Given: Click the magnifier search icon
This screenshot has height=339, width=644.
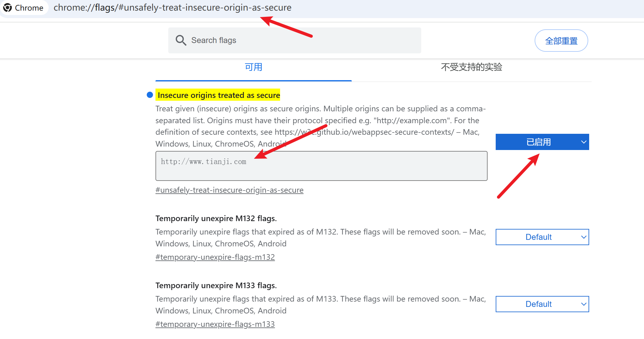Looking at the screenshot, I should click(181, 41).
